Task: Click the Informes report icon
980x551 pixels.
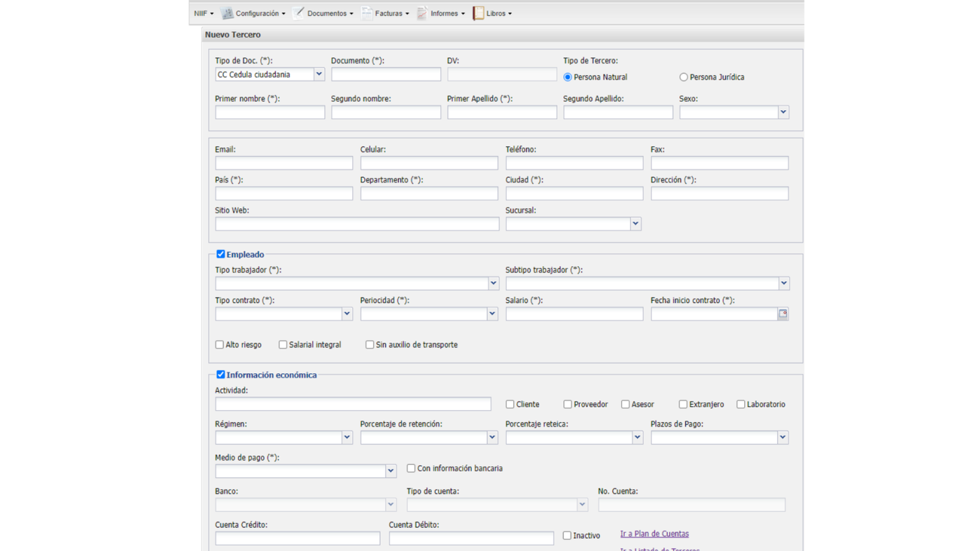Action: [x=422, y=13]
